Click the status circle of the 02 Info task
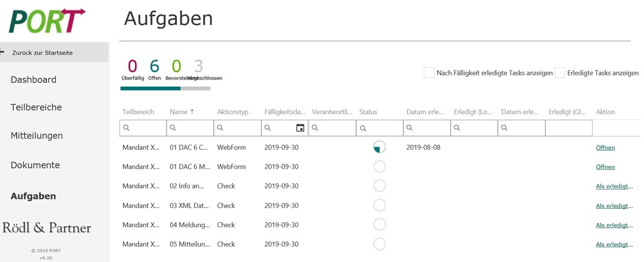The height and width of the screenshot is (262, 644). (380, 186)
